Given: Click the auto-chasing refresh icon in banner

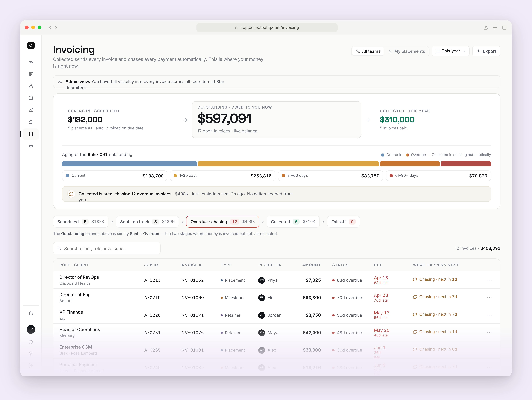Looking at the screenshot, I should (x=71, y=194).
